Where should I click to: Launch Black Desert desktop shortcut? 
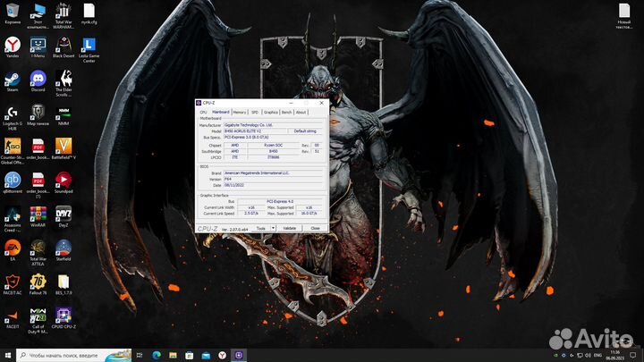[x=64, y=46]
